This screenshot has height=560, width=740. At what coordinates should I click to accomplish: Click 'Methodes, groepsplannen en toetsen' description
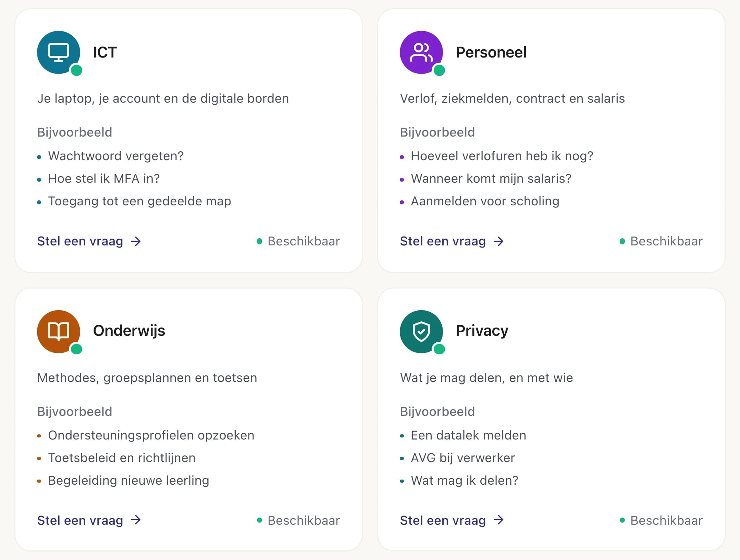[147, 378]
